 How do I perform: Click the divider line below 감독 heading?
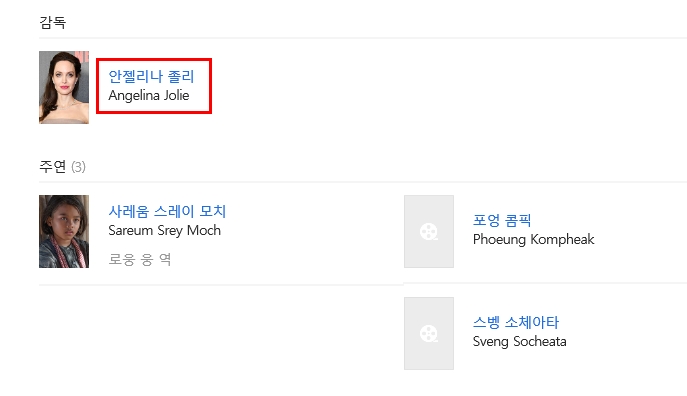(363, 38)
